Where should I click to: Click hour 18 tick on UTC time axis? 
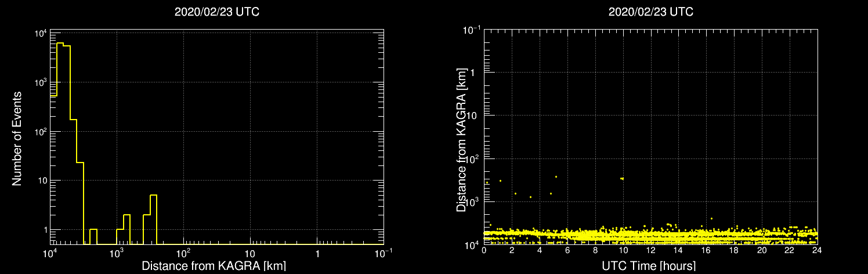(734, 250)
